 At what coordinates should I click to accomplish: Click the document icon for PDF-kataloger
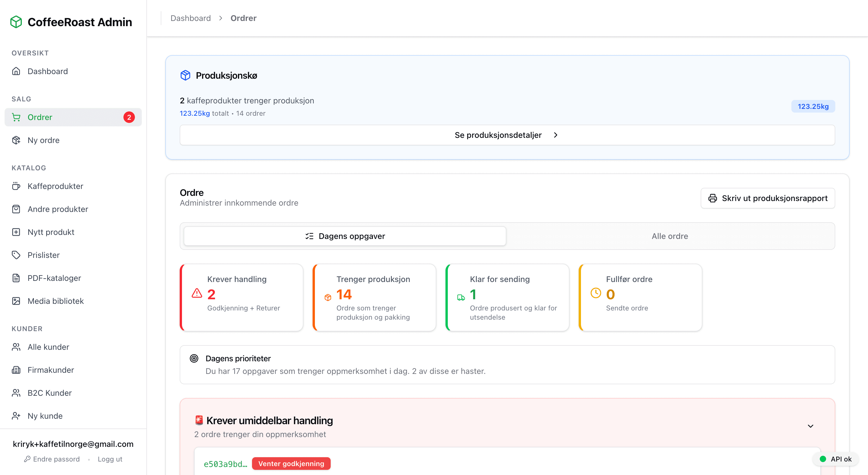pos(16,278)
